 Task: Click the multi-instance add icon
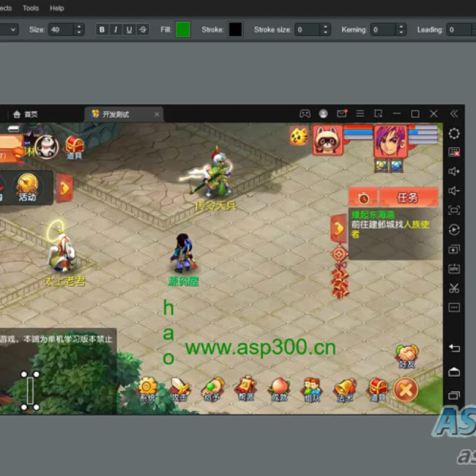[x=454, y=249]
